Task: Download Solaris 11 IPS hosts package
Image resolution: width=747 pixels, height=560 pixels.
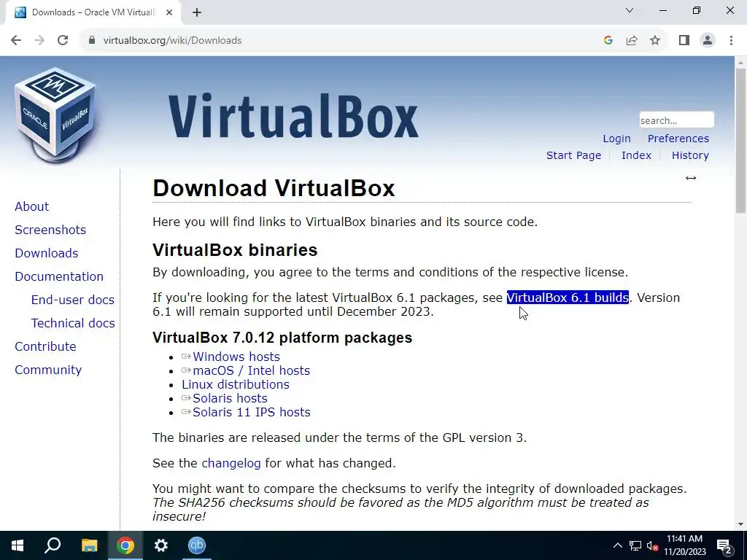Action: 251,412
